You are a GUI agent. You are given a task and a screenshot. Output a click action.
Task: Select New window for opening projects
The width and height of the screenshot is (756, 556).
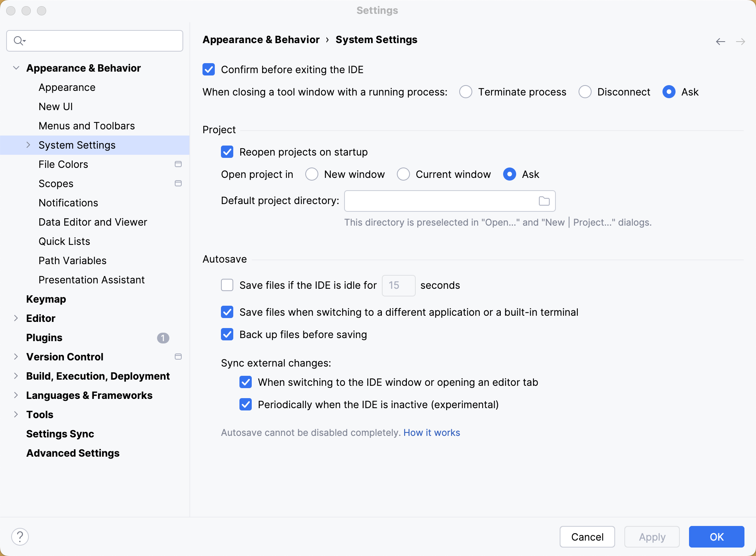(311, 174)
